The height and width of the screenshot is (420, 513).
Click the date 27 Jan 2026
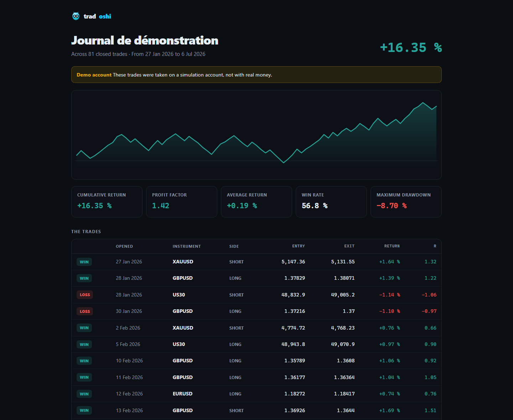129,262
